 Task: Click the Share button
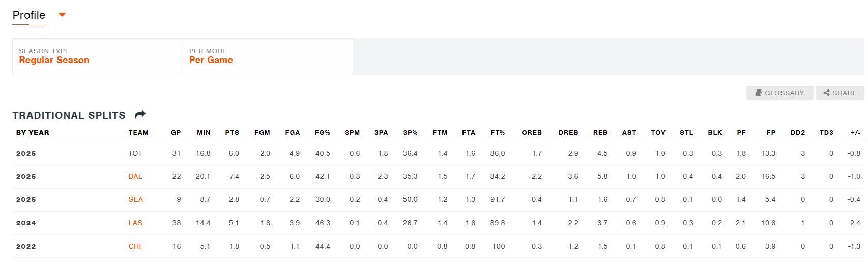point(840,93)
